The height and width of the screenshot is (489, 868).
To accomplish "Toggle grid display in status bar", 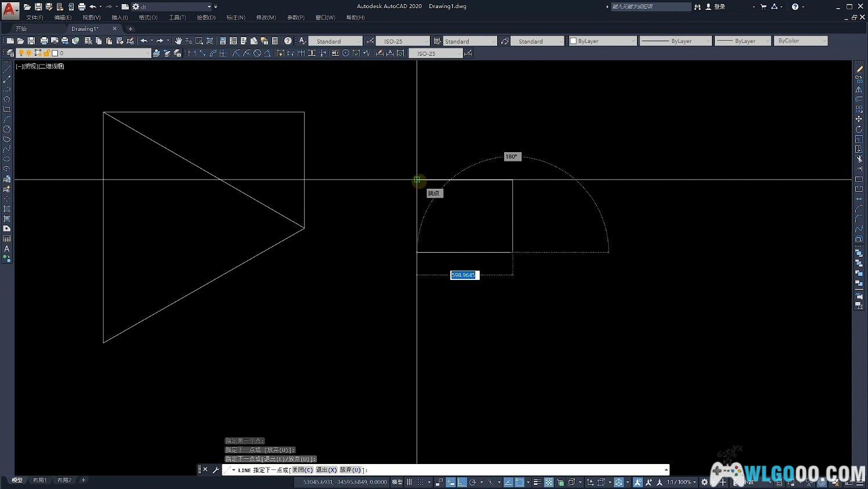I will coord(410,482).
